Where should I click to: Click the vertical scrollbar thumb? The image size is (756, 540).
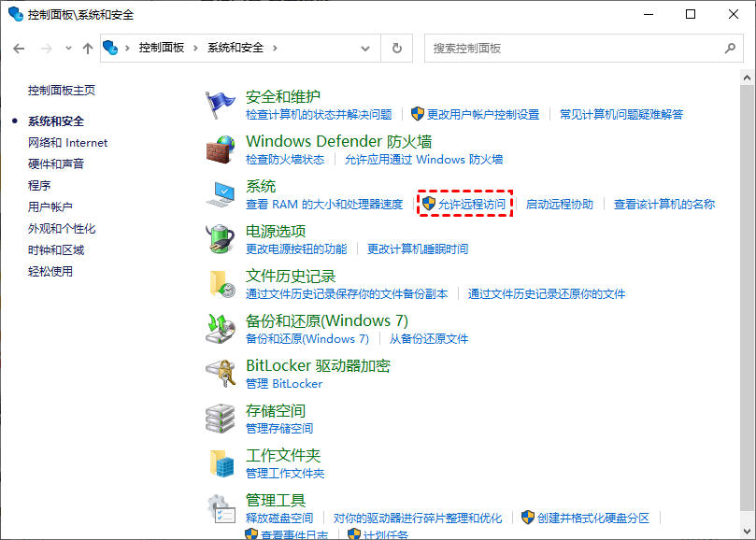747,296
